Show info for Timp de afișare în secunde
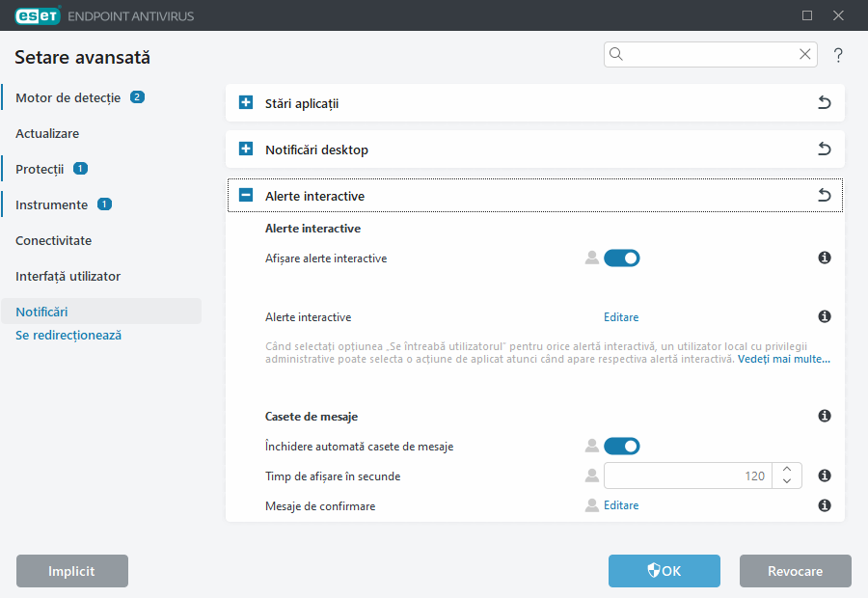This screenshot has width=868, height=598. click(825, 476)
